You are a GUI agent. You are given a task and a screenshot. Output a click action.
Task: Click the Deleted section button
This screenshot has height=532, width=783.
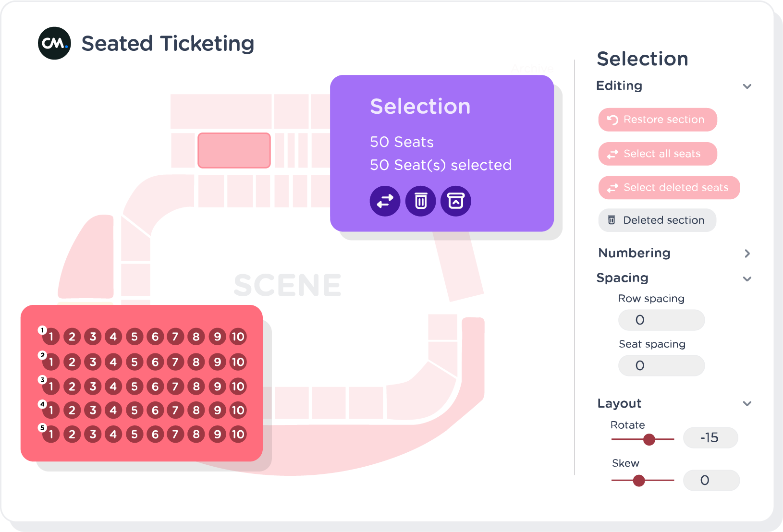click(657, 220)
